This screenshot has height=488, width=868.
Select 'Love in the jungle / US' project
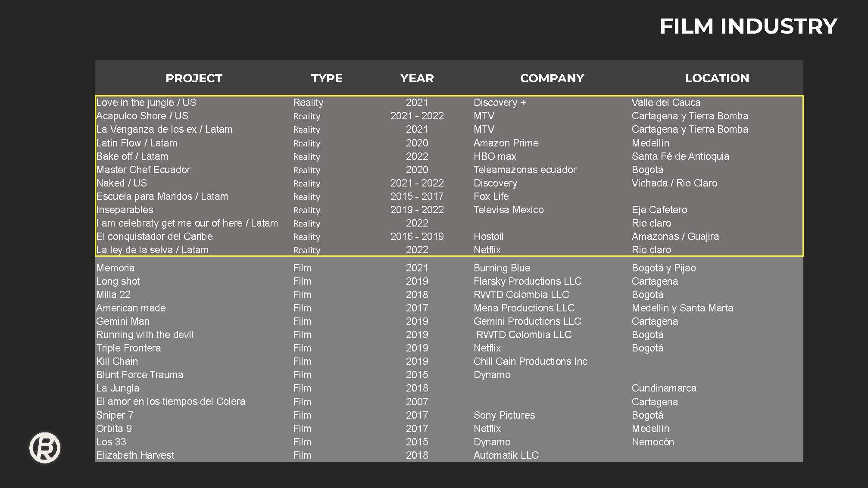pos(146,103)
